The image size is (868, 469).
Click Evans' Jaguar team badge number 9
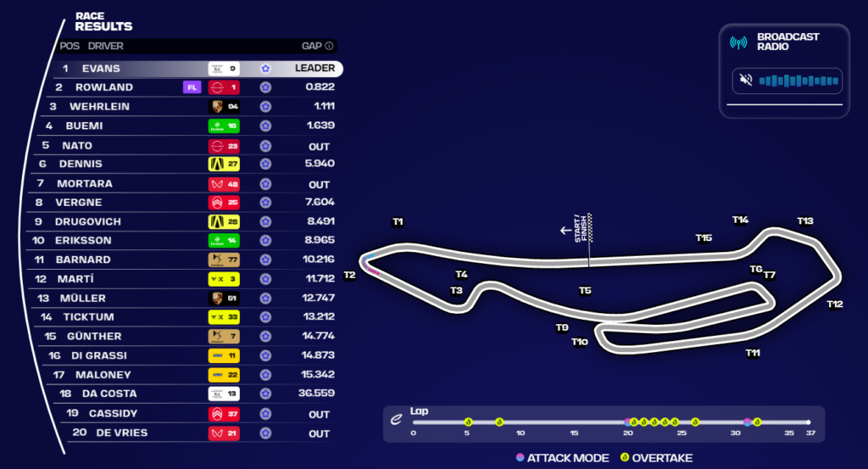[224, 69]
